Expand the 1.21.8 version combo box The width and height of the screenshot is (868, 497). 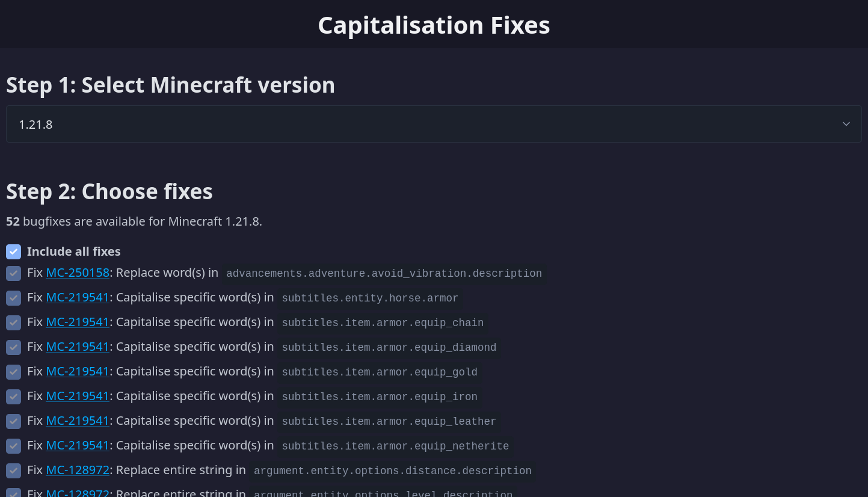(434, 124)
